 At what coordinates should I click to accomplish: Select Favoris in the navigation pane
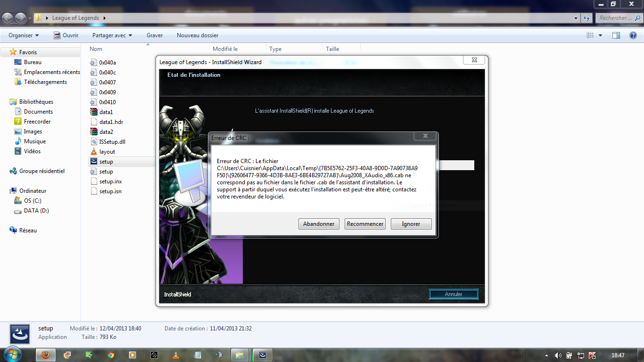click(x=28, y=52)
